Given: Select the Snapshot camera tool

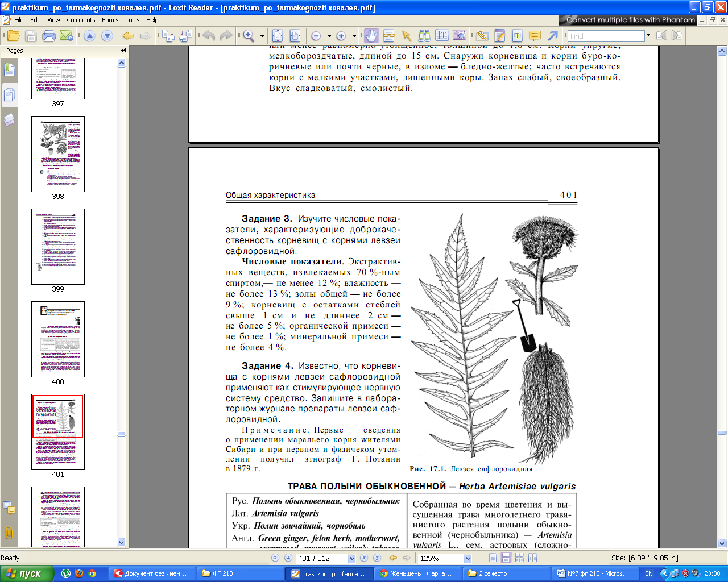Looking at the screenshot, I should click(460, 36).
